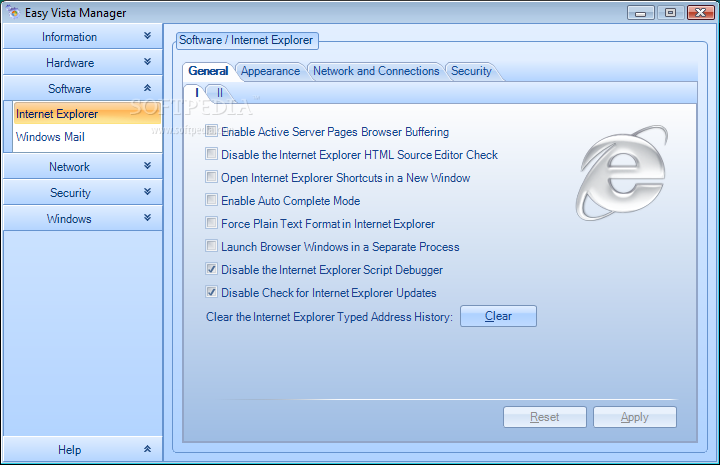
Task: Click the Clear address history button
Action: [x=498, y=316]
